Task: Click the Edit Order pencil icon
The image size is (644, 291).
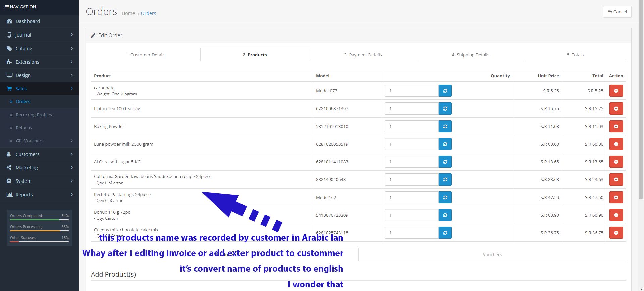Action: tap(93, 35)
